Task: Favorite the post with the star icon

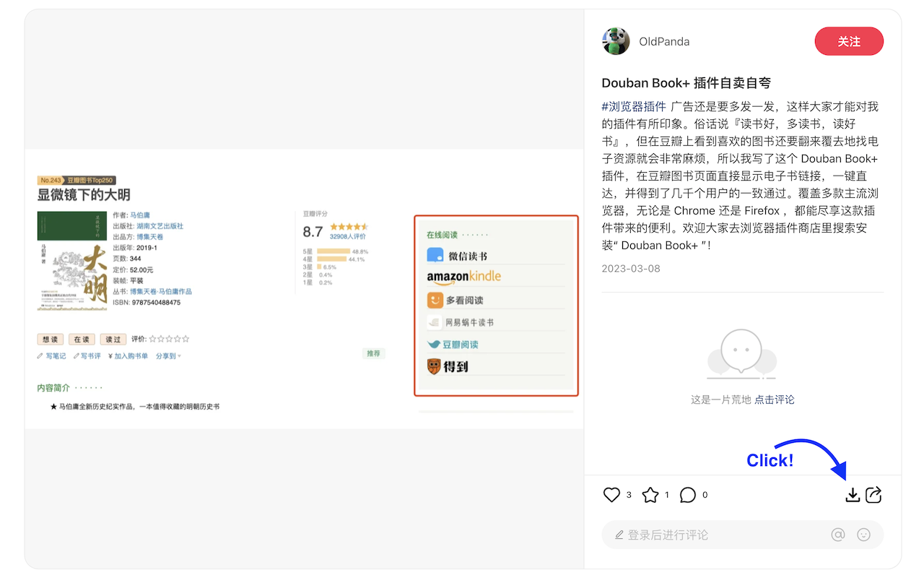Action: click(x=648, y=494)
